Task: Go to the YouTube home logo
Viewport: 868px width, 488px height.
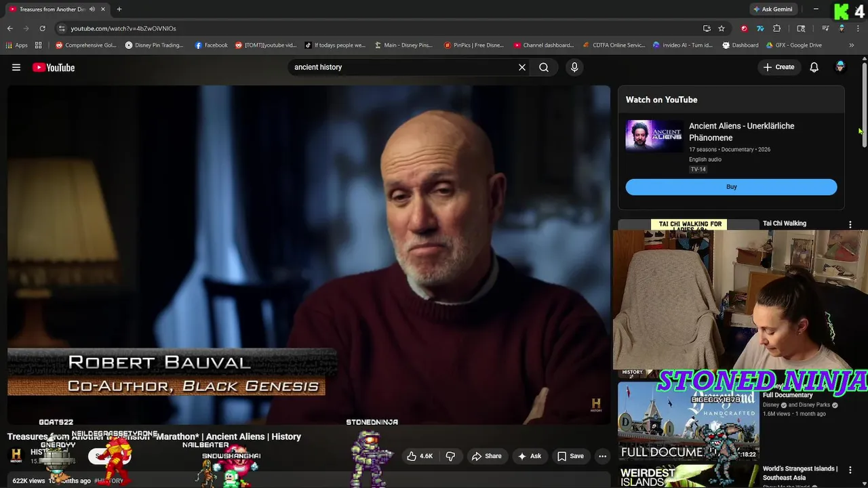Action: tap(54, 67)
